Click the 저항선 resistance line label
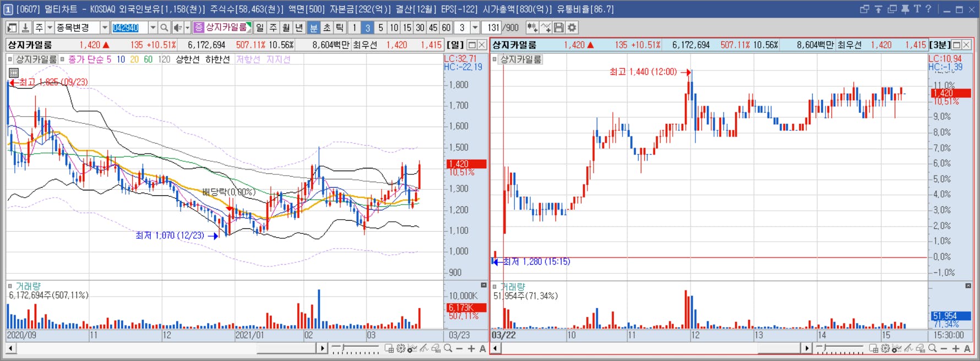Viewport: 980px width, 361px height. point(248,59)
